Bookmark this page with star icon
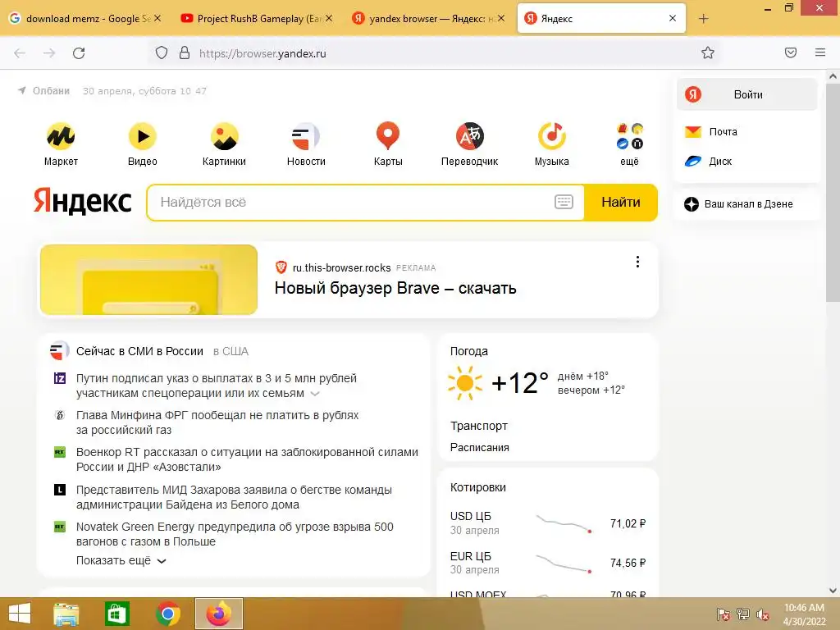 [x=708, y=52]
